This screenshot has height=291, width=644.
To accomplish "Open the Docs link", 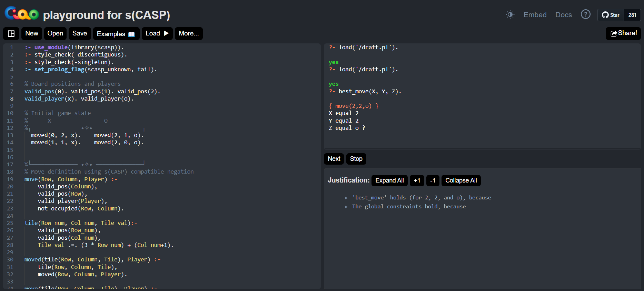I will pyautogui.click(x=563, y=15).
